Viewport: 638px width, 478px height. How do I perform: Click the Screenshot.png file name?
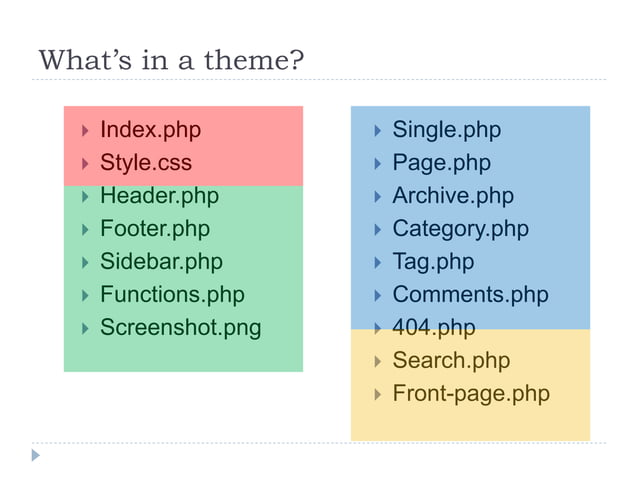pyautogui.click(x=181, y=328)
